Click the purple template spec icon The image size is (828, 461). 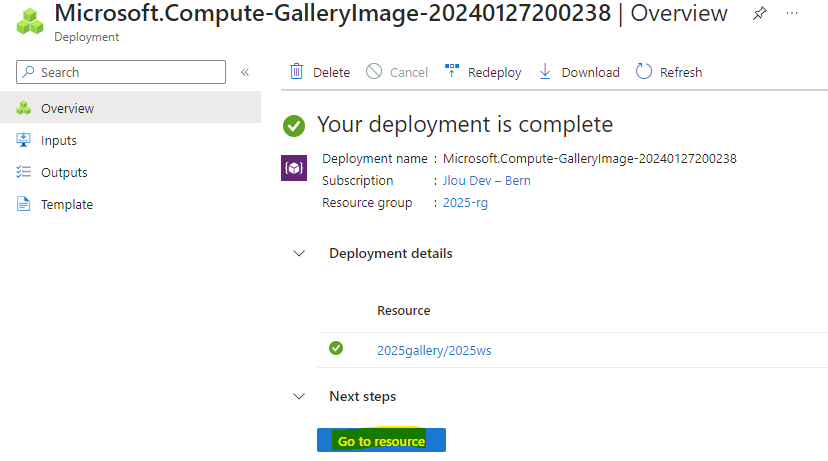tap(294, 168)
